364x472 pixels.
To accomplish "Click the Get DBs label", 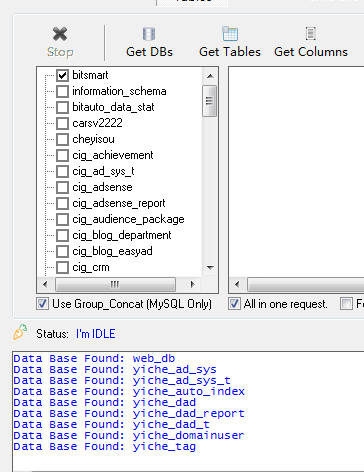I will 149,52.
